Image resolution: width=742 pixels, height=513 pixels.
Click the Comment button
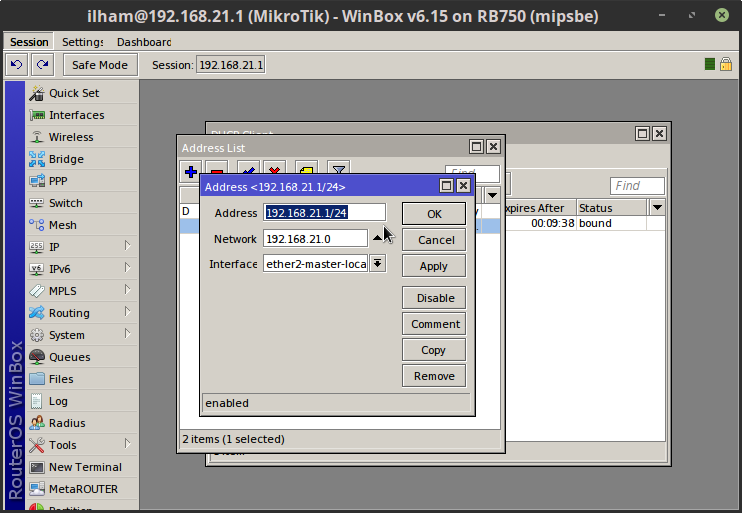pyautogui.click(x=434, y=324)
